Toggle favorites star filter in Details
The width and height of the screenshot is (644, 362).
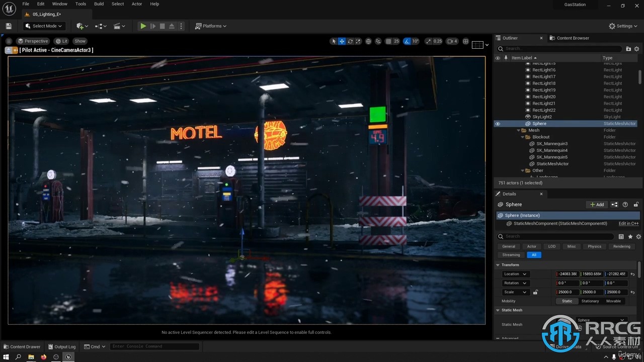click(630, 236)
